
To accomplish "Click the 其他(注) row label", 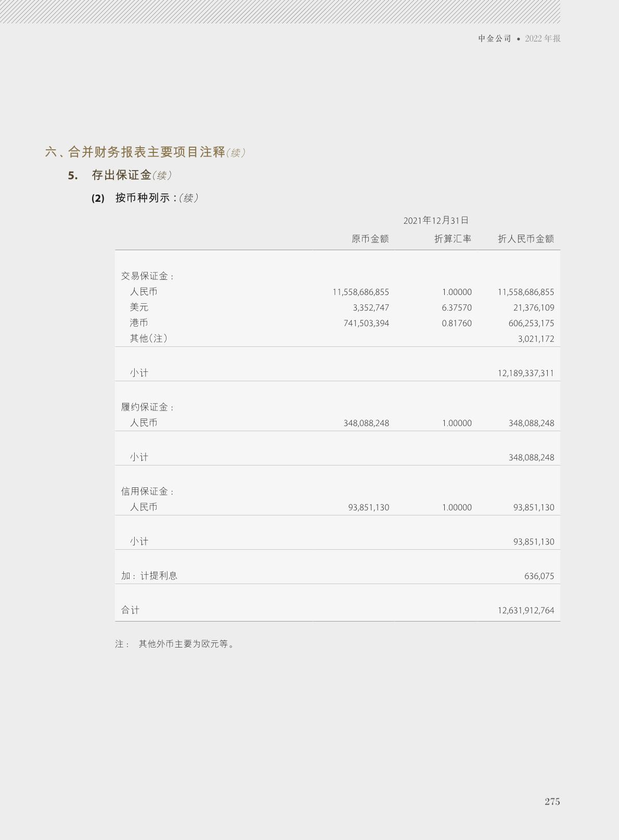I will [149, 339].
